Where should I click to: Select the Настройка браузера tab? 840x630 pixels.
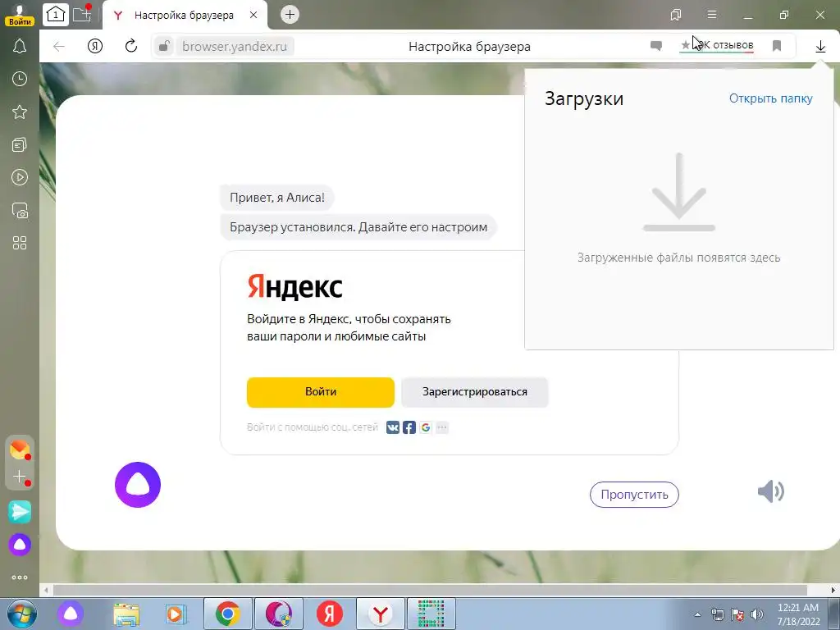coord(184,15)
